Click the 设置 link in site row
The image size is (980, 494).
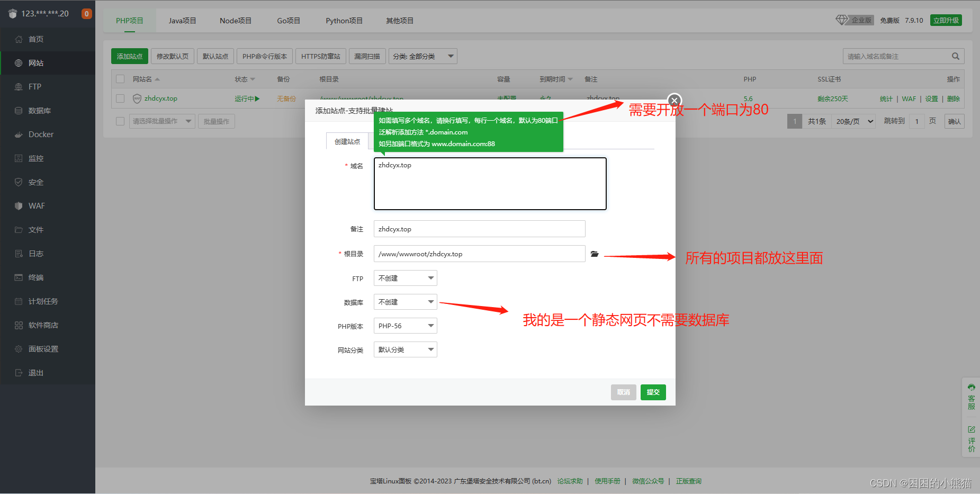(x=931, y=99)
